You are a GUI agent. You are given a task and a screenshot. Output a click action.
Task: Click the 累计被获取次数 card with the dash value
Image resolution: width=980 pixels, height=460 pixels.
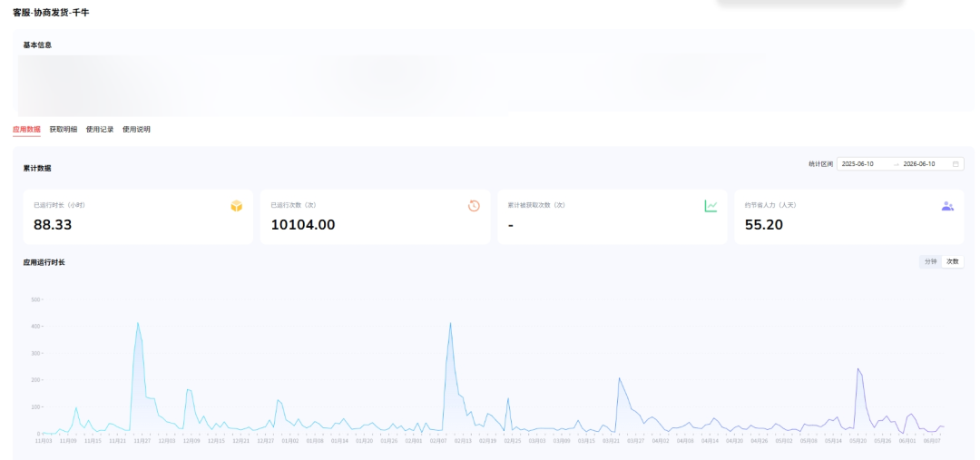coord(612,217)
